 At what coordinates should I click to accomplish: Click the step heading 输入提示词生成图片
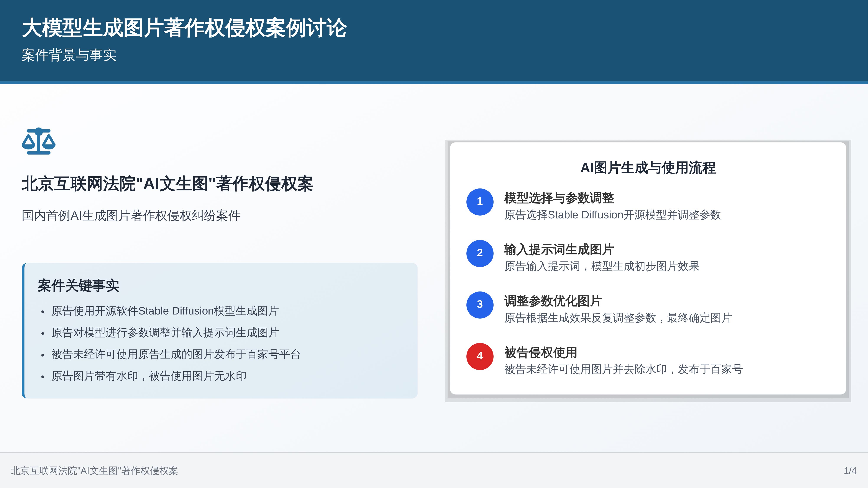tap(559, 250)
